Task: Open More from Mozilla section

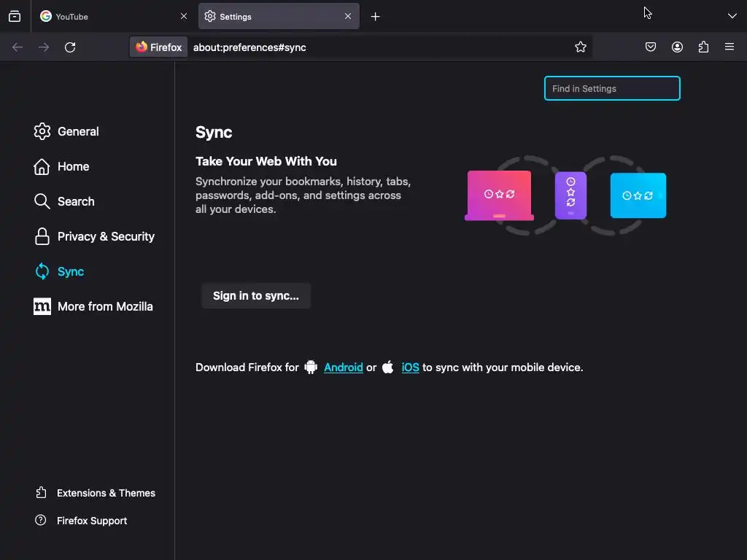Action: coord(93,307)
